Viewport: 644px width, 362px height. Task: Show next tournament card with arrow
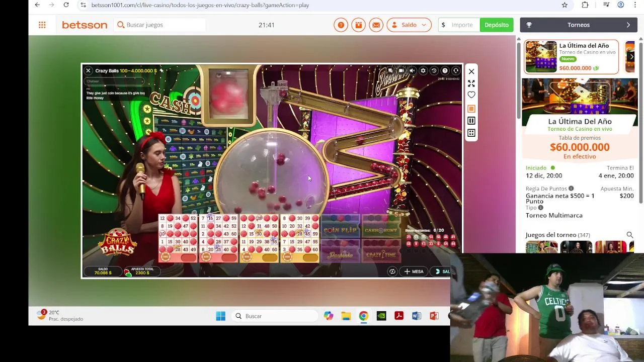click(631, 57)
